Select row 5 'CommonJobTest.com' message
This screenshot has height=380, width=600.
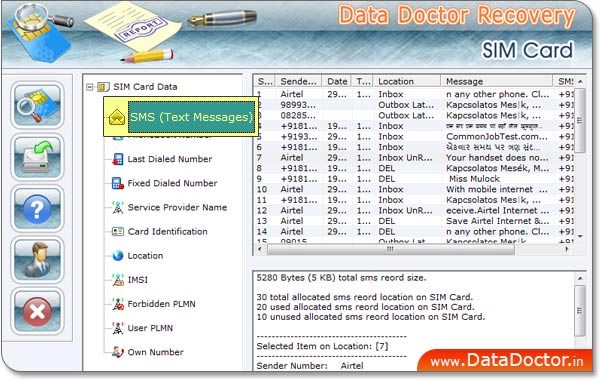[x=497, y=137]
